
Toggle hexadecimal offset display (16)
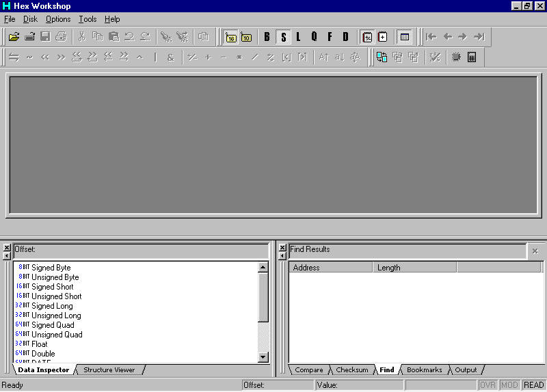231,37
